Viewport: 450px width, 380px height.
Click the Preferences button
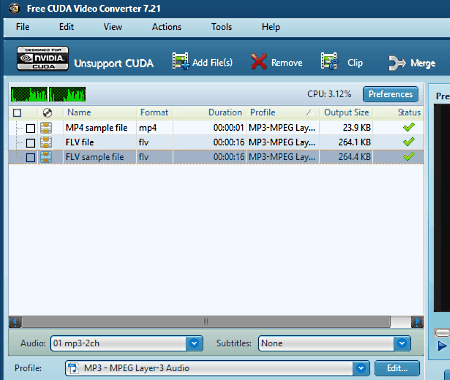(390, 94)
